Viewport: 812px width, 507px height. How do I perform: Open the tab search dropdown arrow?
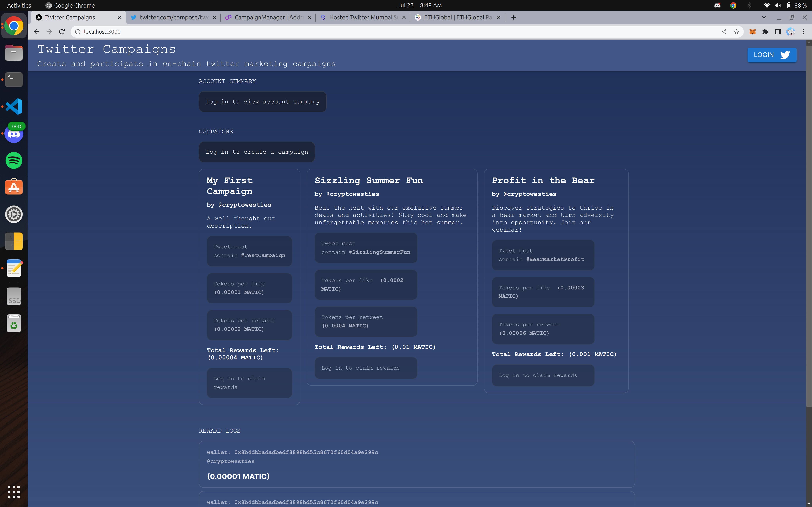pos(764,17)
